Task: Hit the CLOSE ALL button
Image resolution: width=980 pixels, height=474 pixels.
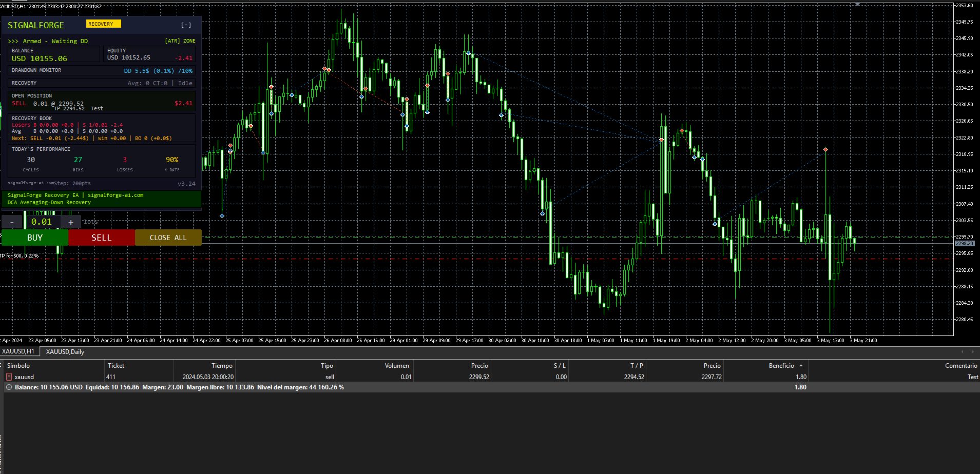Action: coord(168,238)
